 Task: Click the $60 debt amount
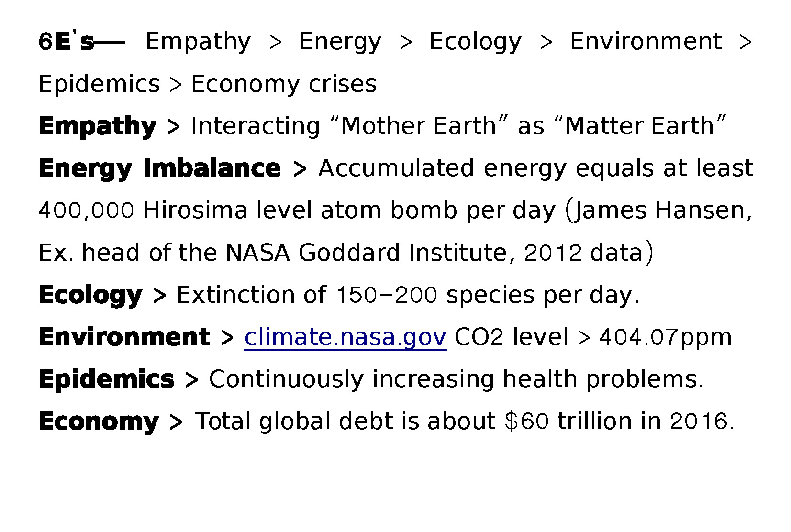coord(526,421)
